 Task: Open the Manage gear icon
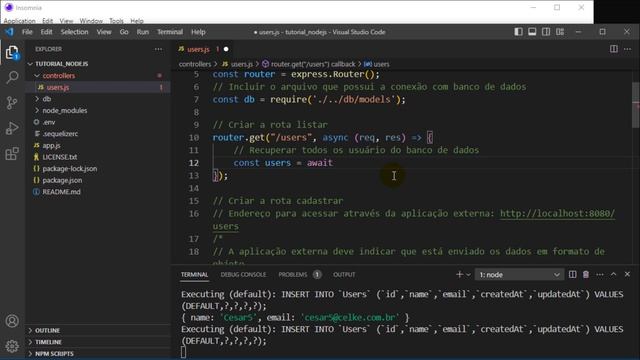pyautogui.click(x=12, y=346)
